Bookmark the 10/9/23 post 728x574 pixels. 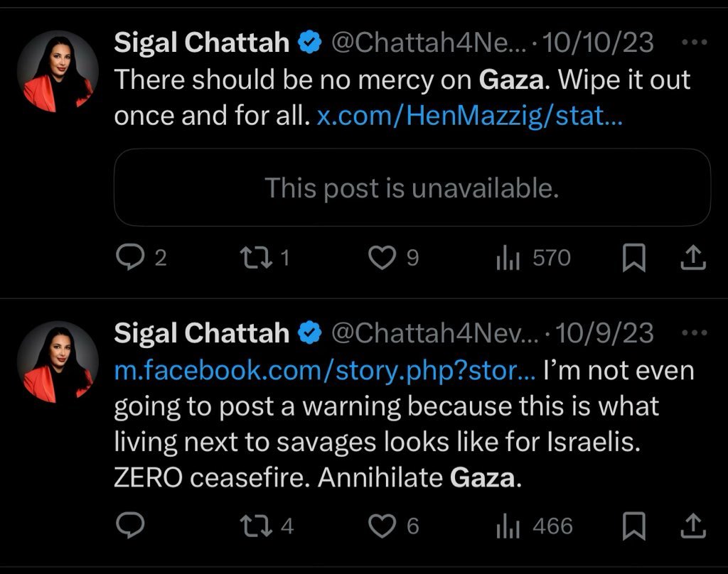633,526
